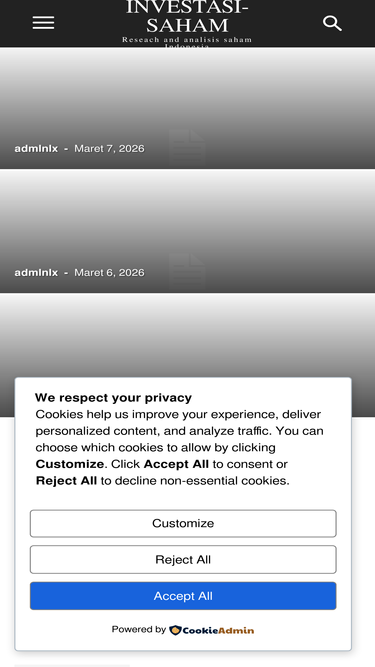Open the Maret 7, 2026 post thumbnail
The width and height of the screenshot is (375, 667).
pos(188,108)
